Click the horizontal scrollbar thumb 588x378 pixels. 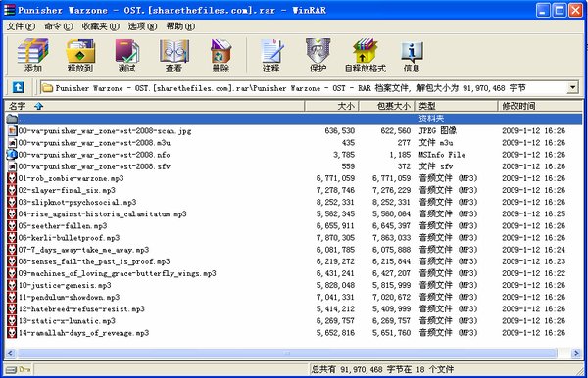coord(287,353)
